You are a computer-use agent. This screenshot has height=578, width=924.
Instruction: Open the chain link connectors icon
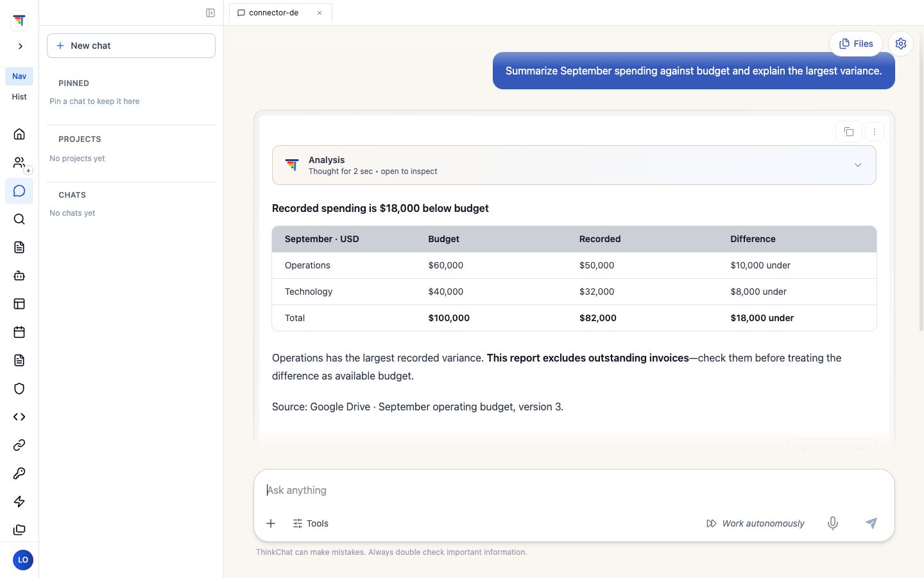pyautogui.click(x=19, y=445)
